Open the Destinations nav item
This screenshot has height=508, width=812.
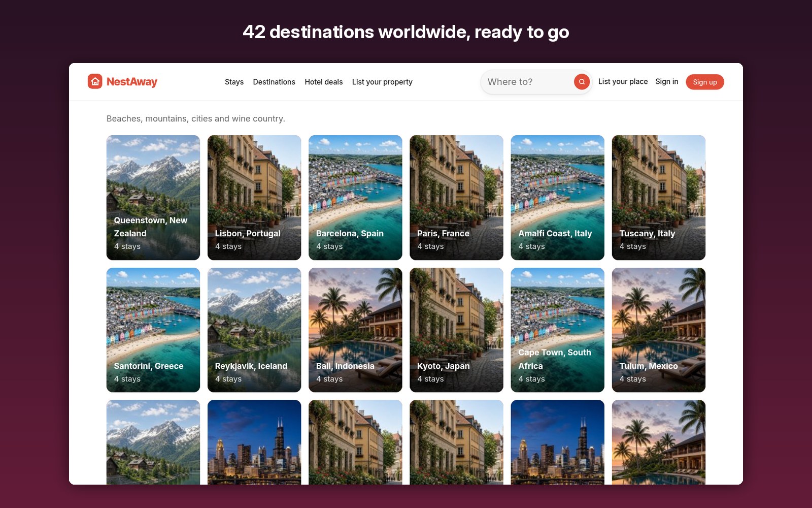tap(274, 82)
